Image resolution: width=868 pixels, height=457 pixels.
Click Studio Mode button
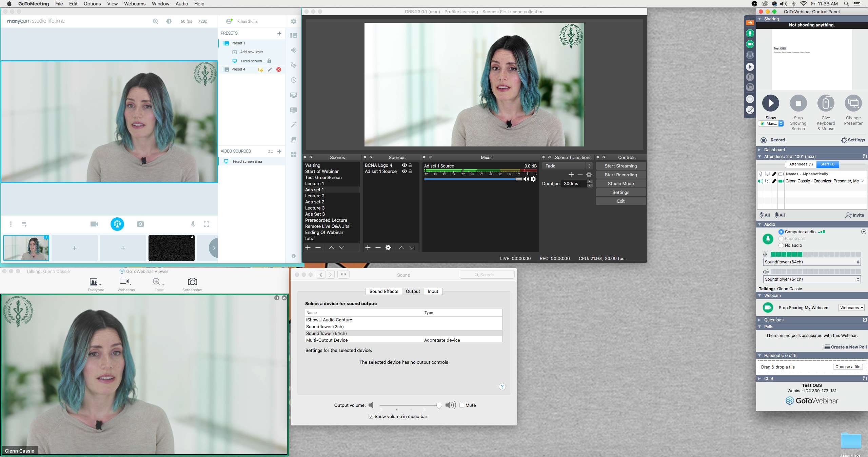(x=620, y=183)
